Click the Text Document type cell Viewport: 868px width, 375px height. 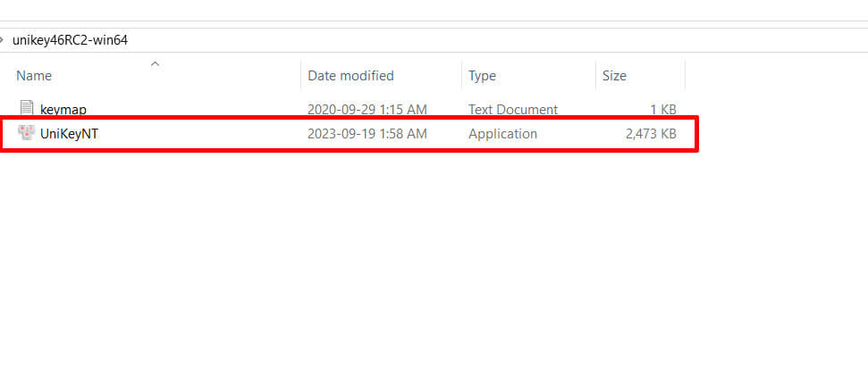513,110
